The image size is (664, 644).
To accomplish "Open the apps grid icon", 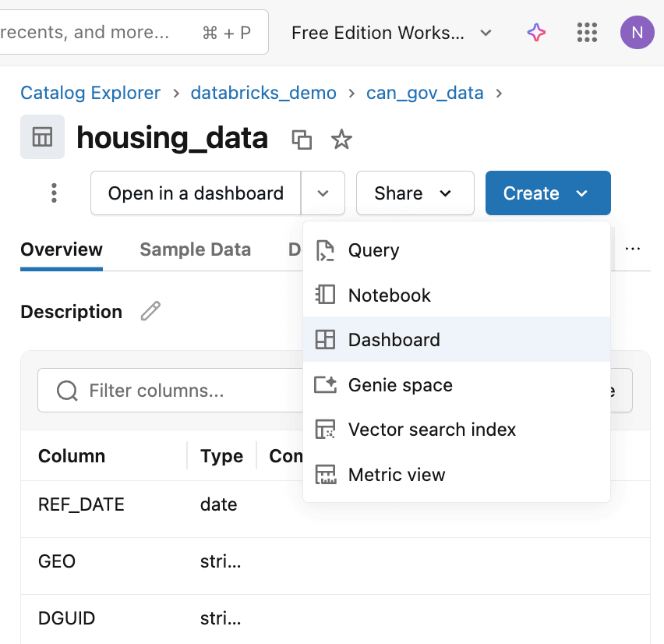I will [586, 33].
